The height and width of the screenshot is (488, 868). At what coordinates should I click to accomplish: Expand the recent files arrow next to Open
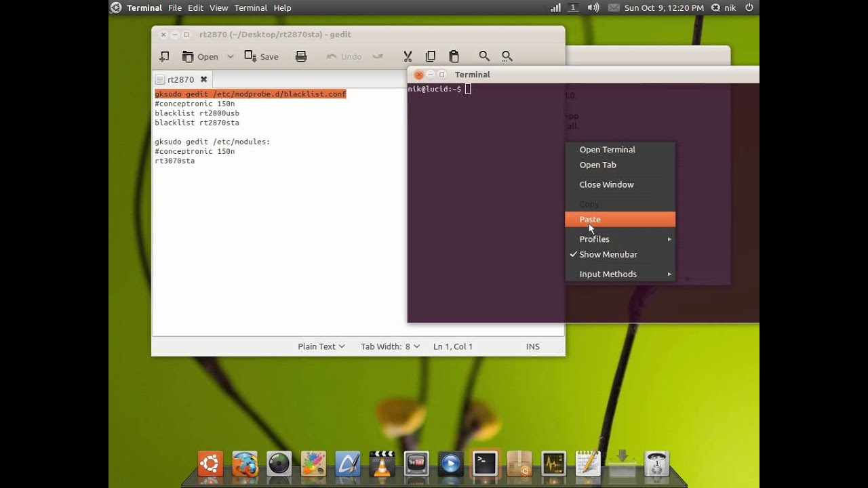230,56
